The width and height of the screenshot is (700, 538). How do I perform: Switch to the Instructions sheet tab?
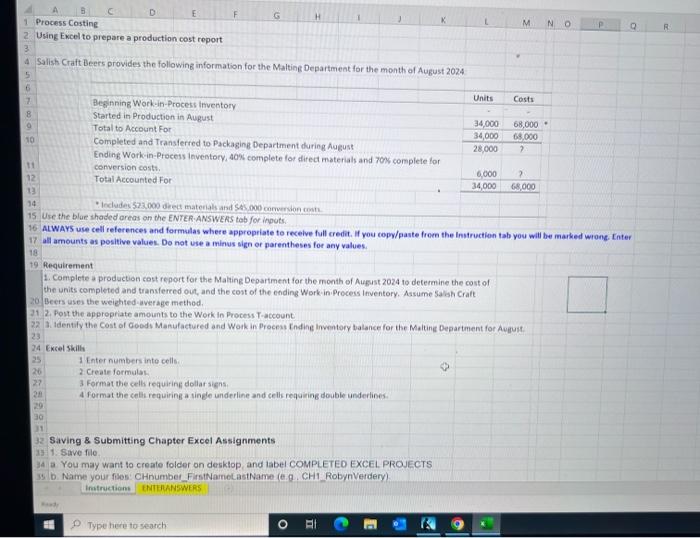coord(108,488)
